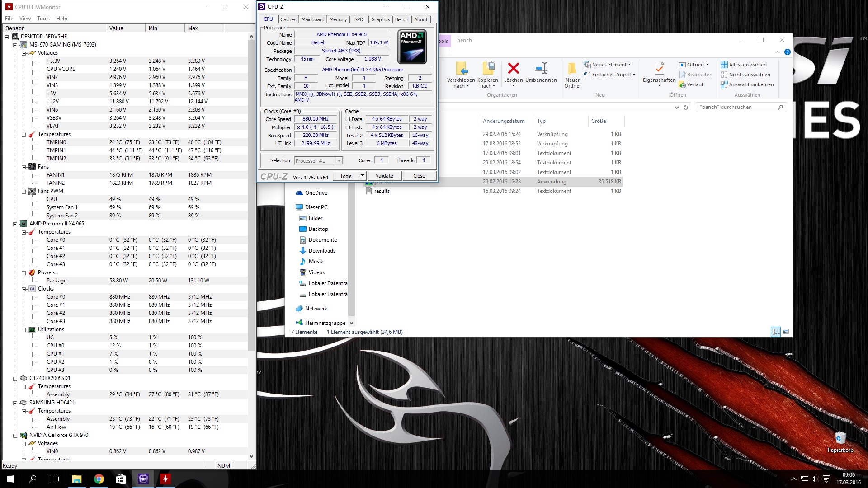Click Nichts auswählen in Explorer ribbon

point(745,75)
